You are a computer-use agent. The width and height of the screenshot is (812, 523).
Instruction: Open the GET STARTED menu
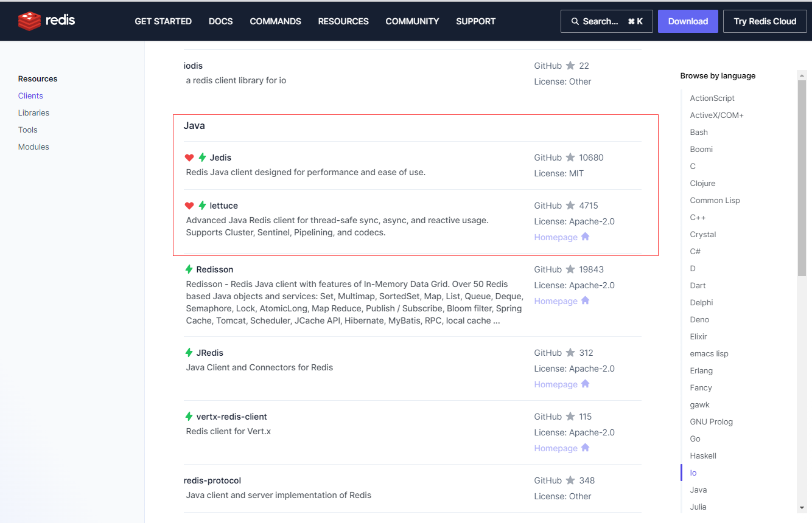163,21
